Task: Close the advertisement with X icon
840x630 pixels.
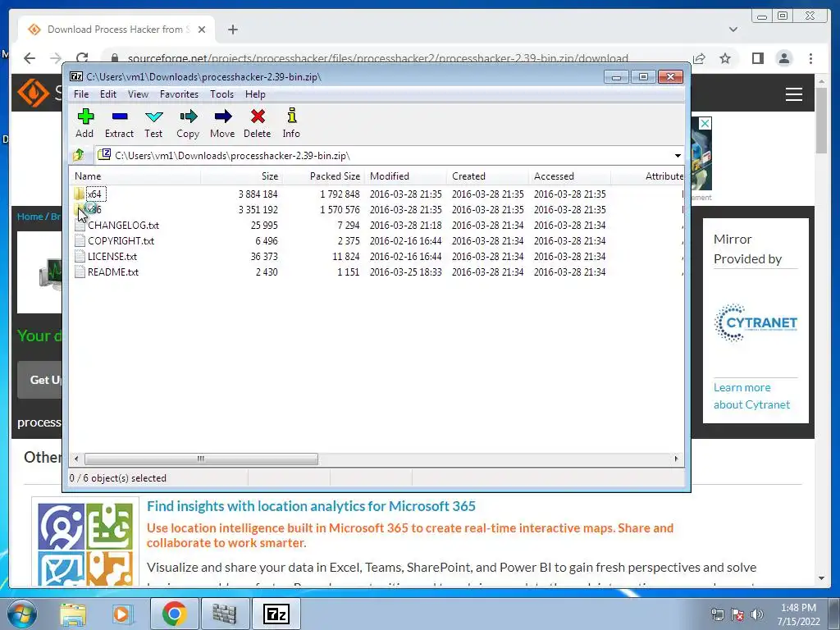Action: tap(705, 124)
